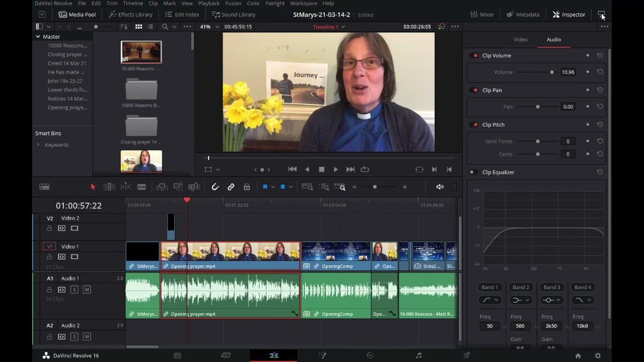Switch to the Video inspector tab
Image resolution: width=644 pixels, height=362 pixels.
click(520, 40)
